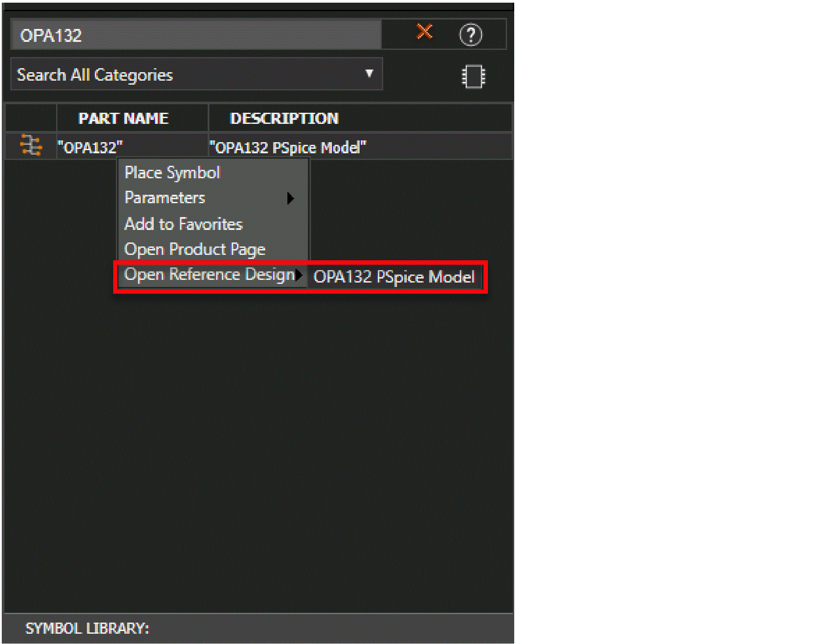Click the OPA132 search input field
823x644 pixels.
click(196, 35)
